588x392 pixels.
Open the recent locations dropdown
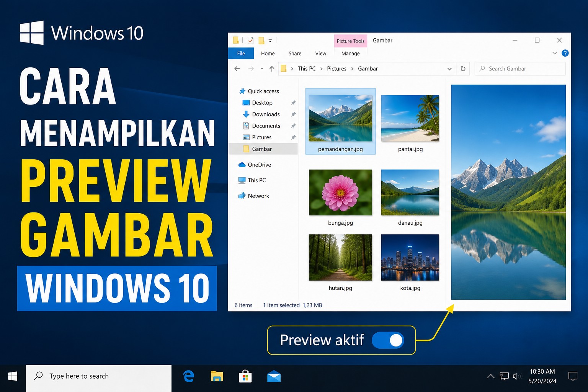coord(262,69)
